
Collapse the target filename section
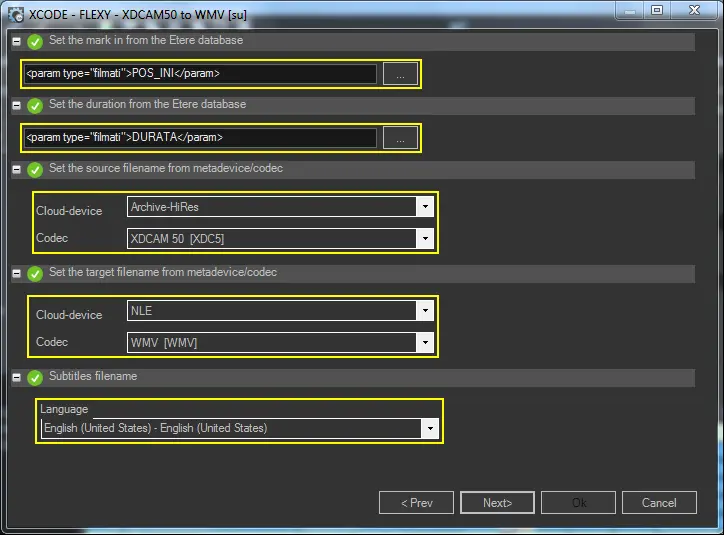16,274
